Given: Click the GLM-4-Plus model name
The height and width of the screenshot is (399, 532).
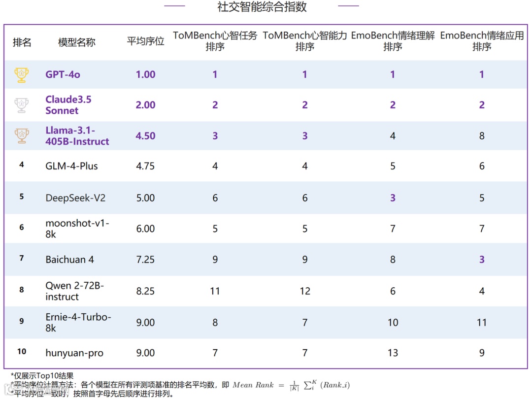Looking at the screenshot, I should [71, 166].
